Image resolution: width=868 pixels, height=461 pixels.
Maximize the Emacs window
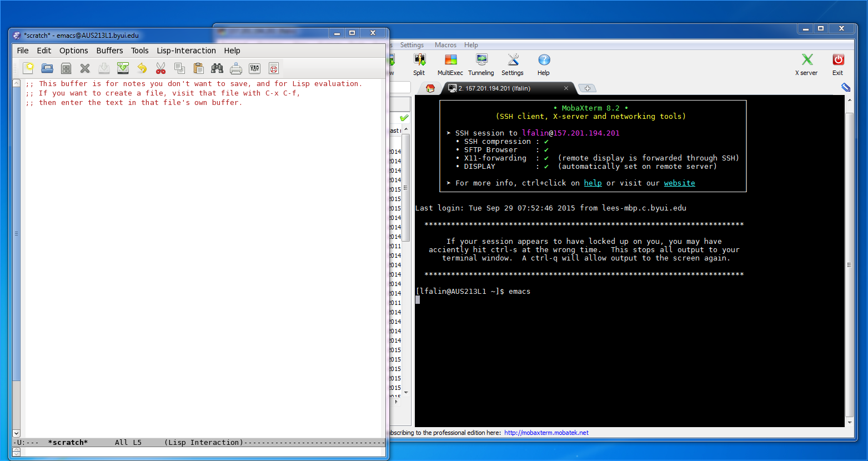(352, 33)
